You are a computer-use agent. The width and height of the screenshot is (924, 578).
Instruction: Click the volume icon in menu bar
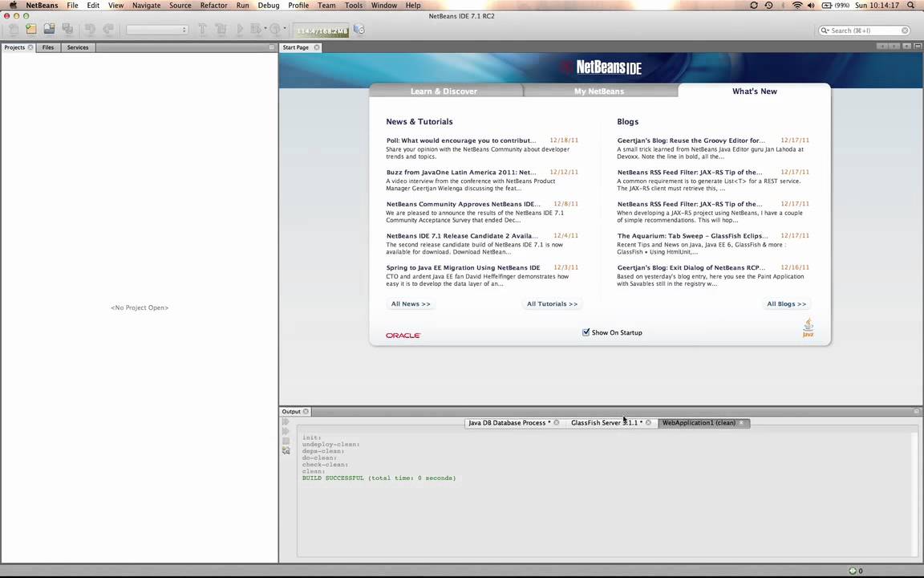tap(811, 6)
